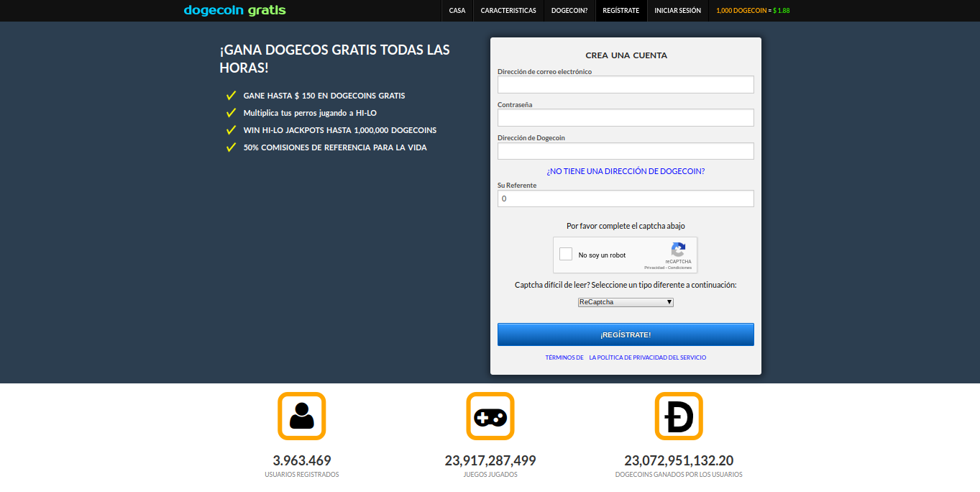Focus the email address input field
The height and width of the screenshot is (492, 980).
coord(626,84)
